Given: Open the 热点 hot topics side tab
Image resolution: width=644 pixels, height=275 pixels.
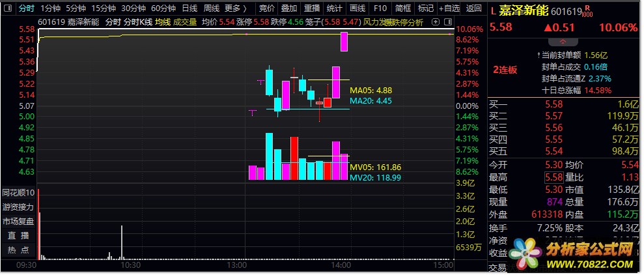Looking at the screenshot, I should coord(18,250).
